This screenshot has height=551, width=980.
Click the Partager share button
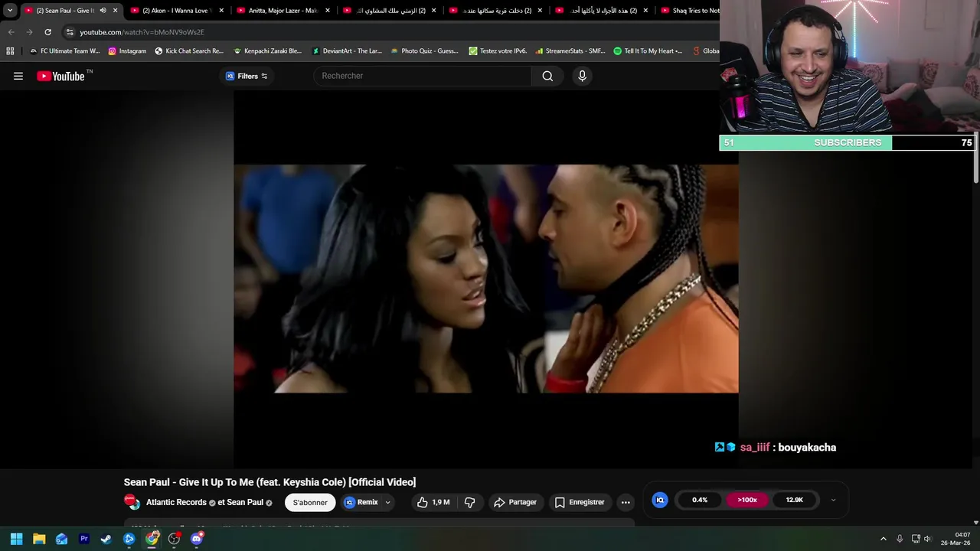[515, 502]
